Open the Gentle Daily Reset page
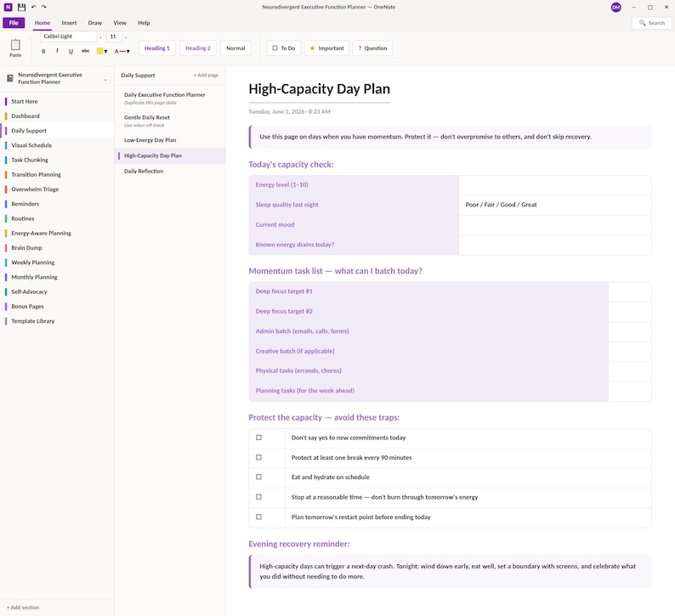This screenshot has height=616, width=675. pyautogui.click(x=170, y=121)
